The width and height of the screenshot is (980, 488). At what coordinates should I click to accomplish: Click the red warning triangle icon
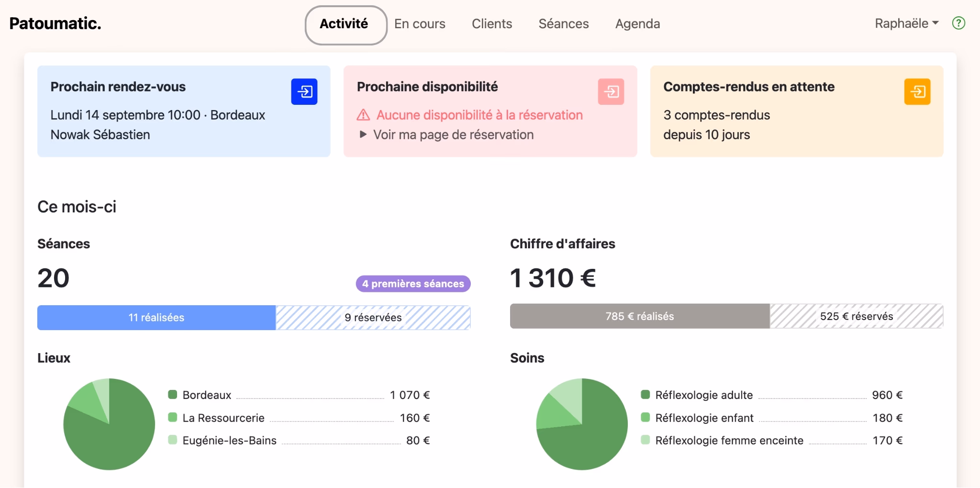(x=363, y=115)
